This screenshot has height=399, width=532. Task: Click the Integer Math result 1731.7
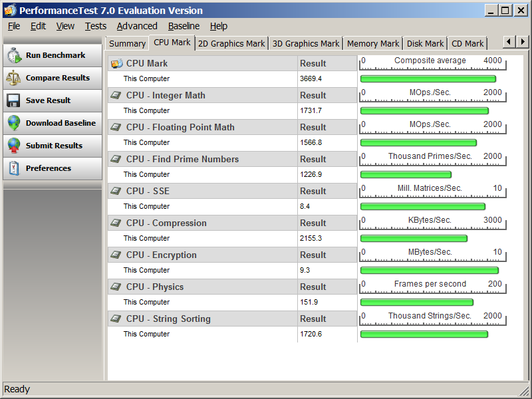tap(311, 110)
